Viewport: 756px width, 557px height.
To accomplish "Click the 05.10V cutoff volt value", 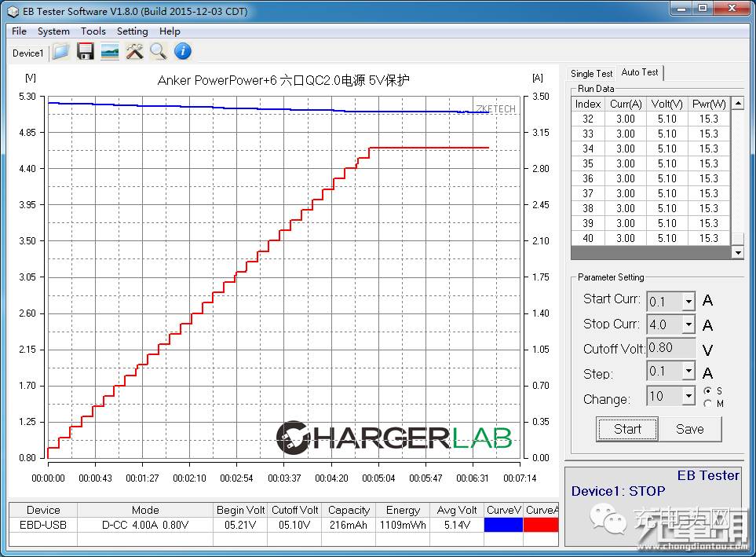I will (x=294, y=525).
